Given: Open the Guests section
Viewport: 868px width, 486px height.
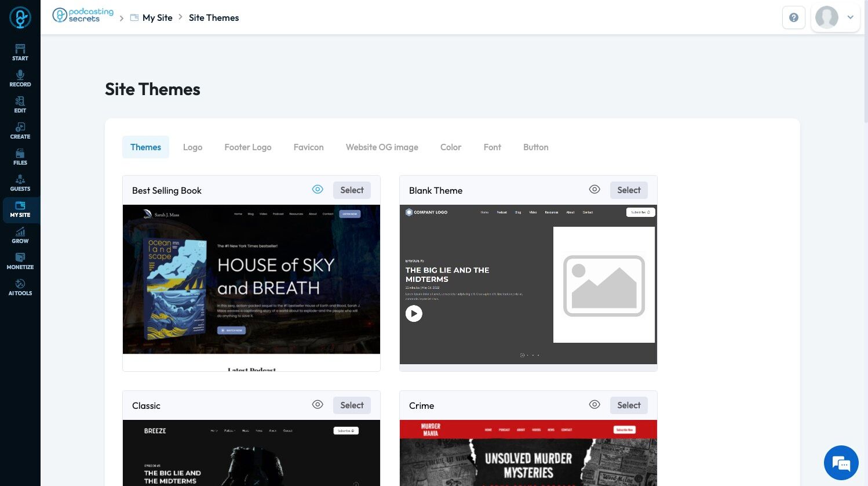Looking at the screenshot, I should point(20,183).
